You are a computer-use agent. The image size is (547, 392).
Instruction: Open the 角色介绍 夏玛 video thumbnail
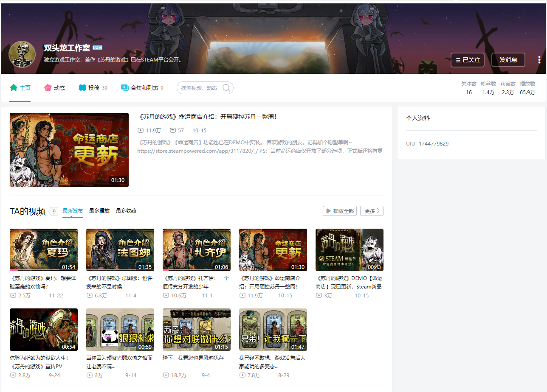(x=44, y=249)
